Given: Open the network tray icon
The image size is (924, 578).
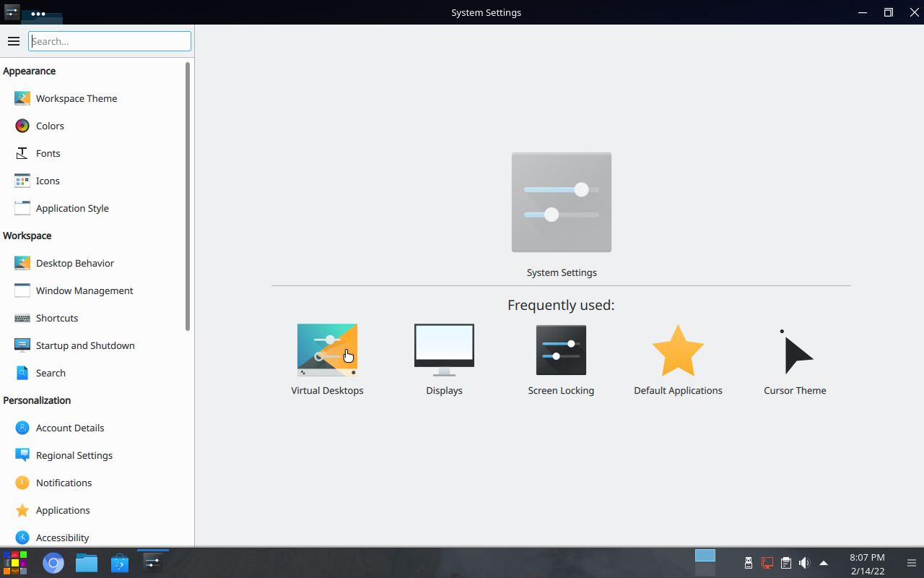Looking at the screenshot, I should [x=767, y=563].
